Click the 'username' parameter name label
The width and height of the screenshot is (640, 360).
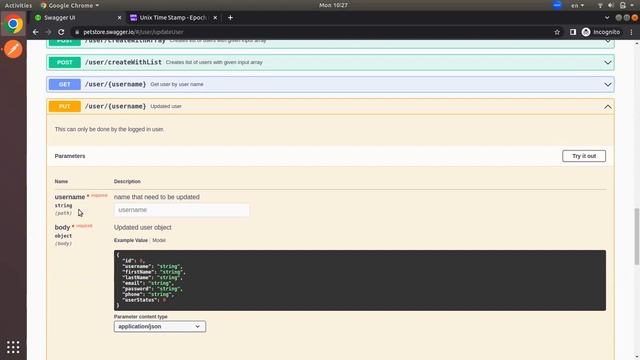point(70,197)
